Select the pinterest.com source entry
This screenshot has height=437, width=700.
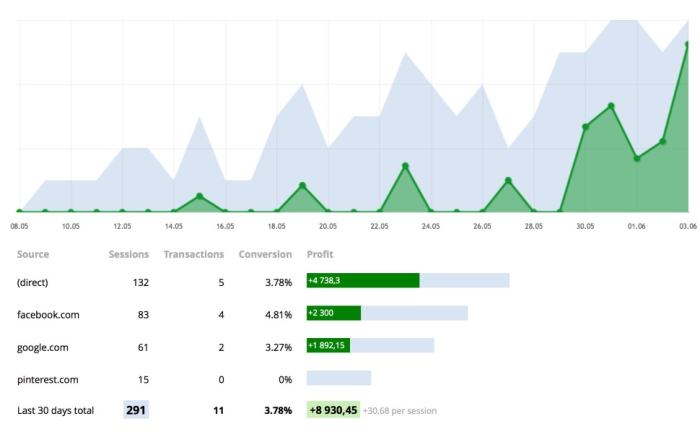pyautogui.click(x=48, y=379)
